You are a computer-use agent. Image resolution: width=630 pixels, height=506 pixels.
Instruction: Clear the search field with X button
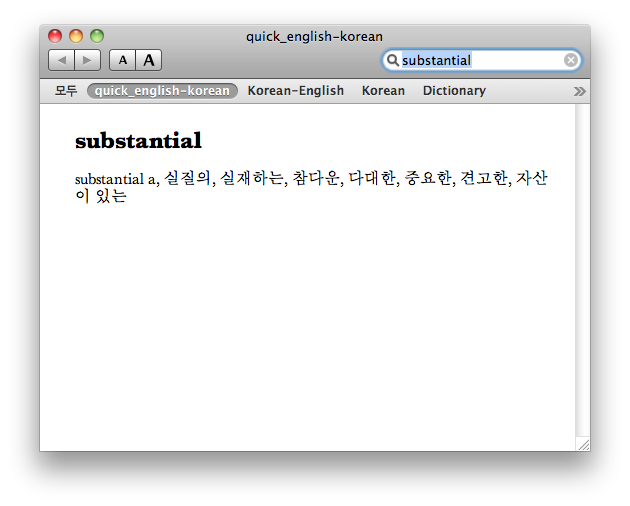click(571, 60)
